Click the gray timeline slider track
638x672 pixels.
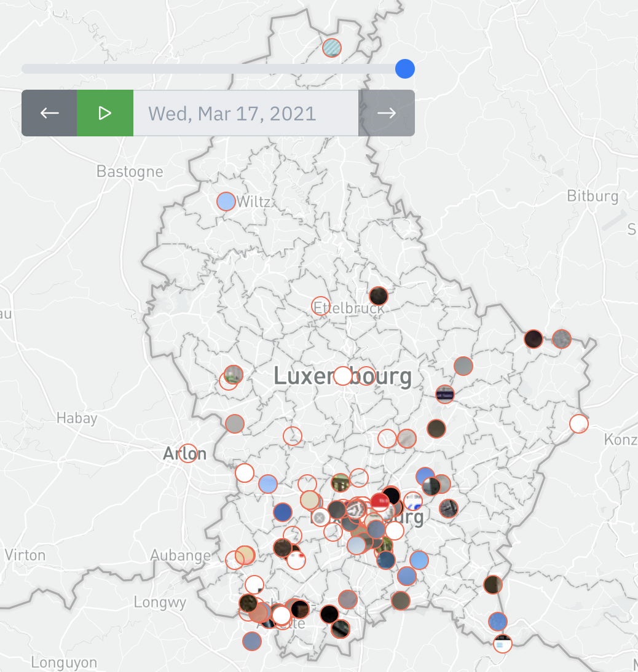[209, 69]
